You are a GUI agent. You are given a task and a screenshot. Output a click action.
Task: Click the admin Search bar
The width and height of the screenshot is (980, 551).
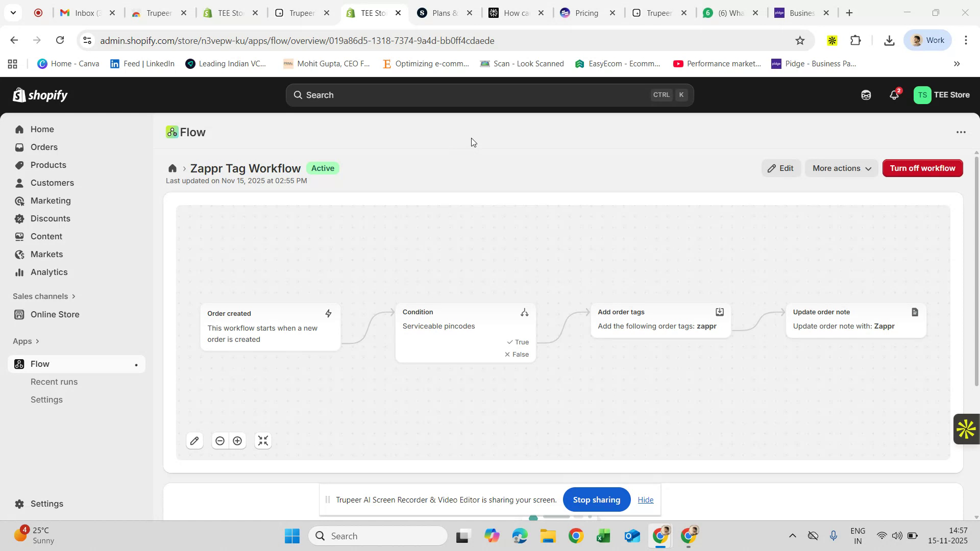tap(489, 95)
